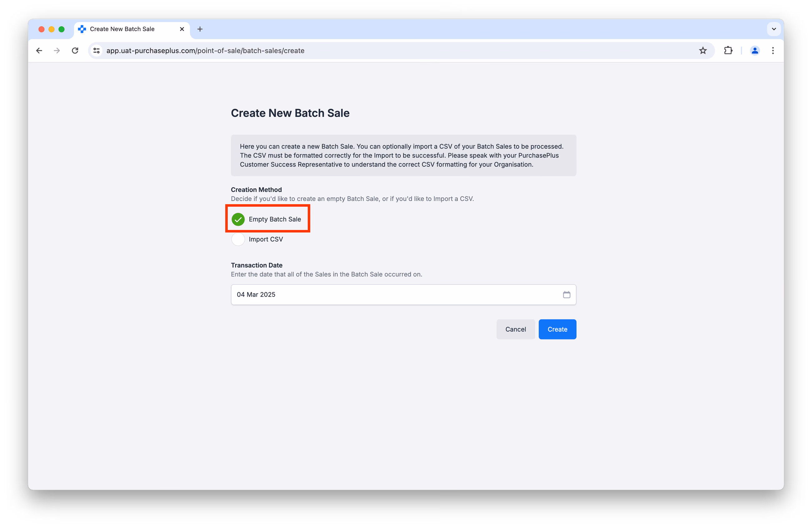Click the Creation Method label
812x527 pixels.
(x=256, y=189)
